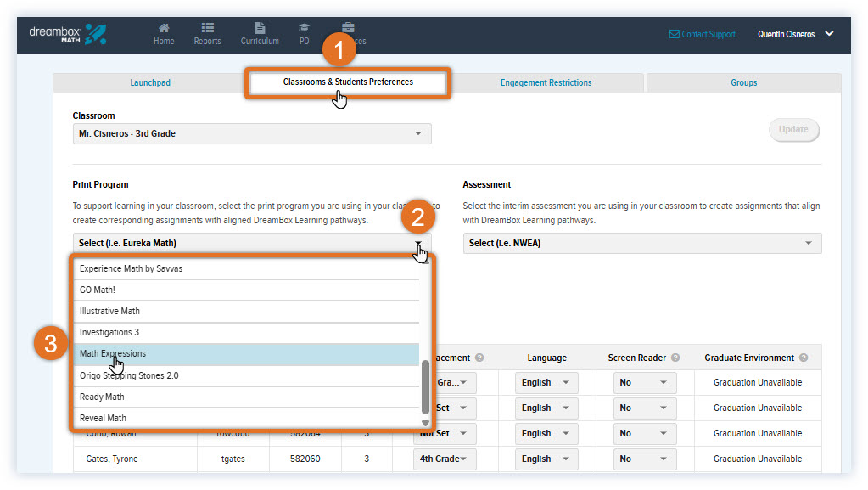
Task: Open the Classroom dropdown Mr. Cisneros - 3rd Grade
Action: [x=252, y=133]
